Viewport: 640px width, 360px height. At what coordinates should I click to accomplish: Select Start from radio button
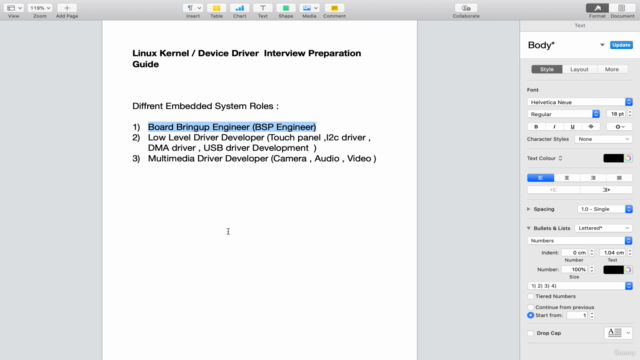click(531, 315)
